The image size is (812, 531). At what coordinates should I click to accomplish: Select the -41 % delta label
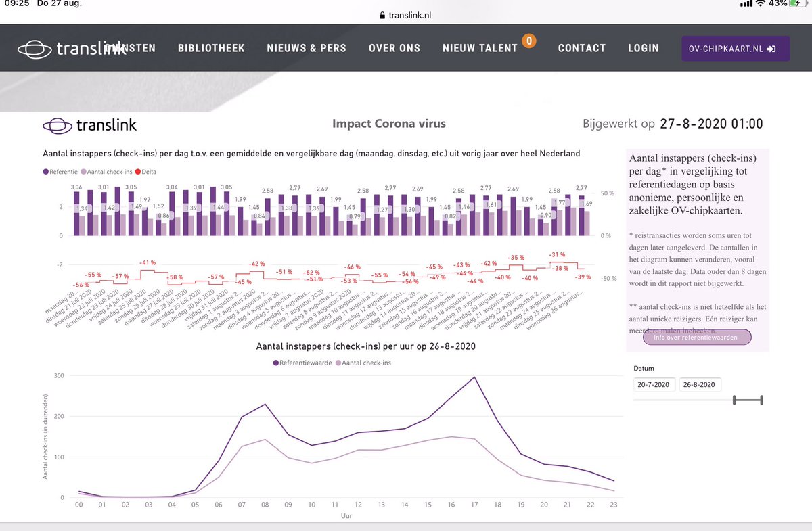click(x=148, y=262)
